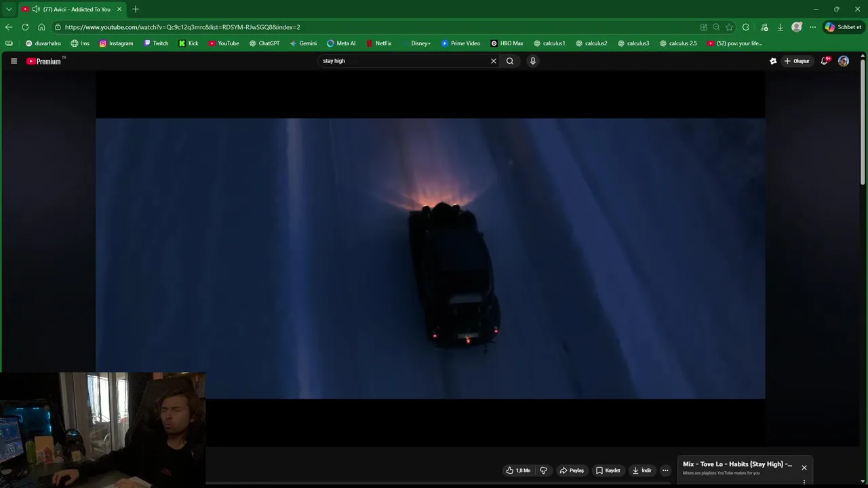Click the YouTube search magnifier button
The height and width of the screenshot is (488, 868).
[x=510, y=61]
